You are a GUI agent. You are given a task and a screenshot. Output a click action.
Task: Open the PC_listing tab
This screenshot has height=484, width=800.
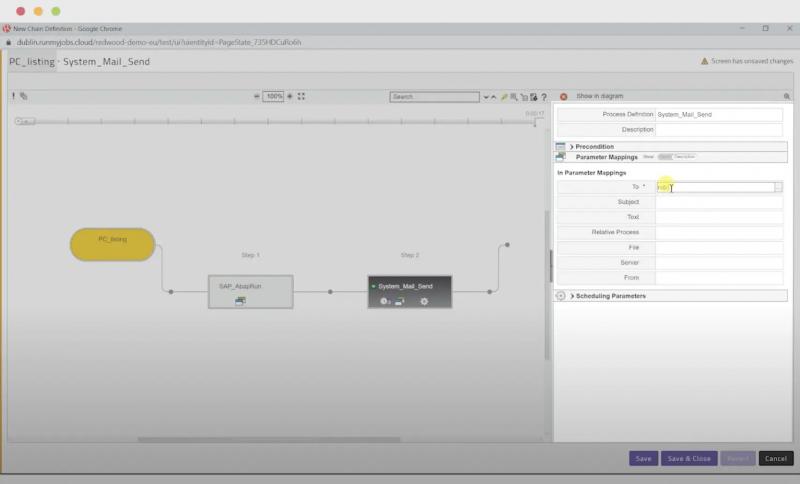(x=32, y=62)
